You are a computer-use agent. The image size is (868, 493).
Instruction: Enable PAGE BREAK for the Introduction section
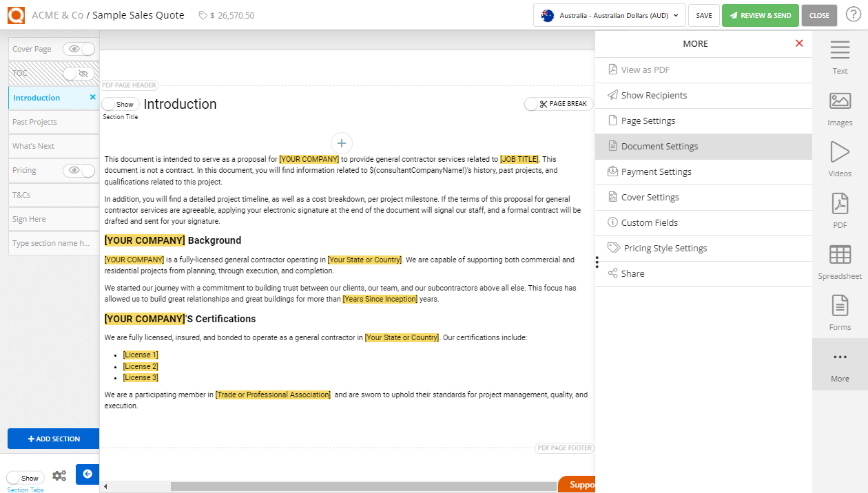558,103
